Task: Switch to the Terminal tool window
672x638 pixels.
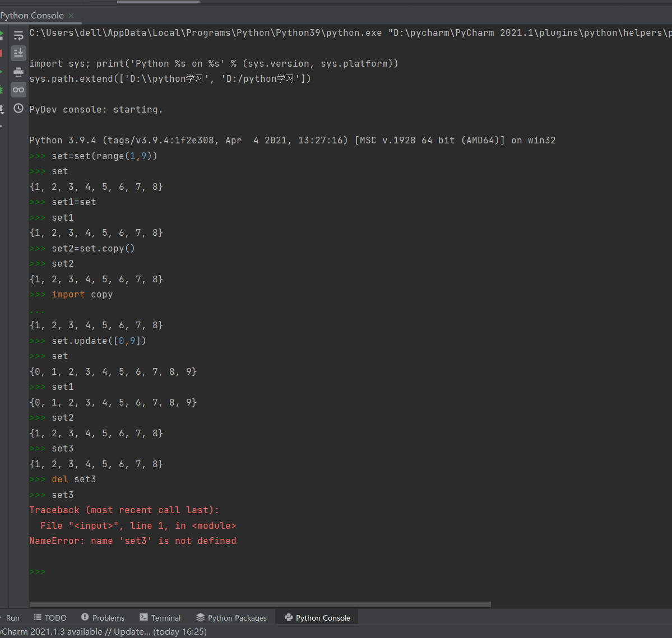Action: pos(160,618)
